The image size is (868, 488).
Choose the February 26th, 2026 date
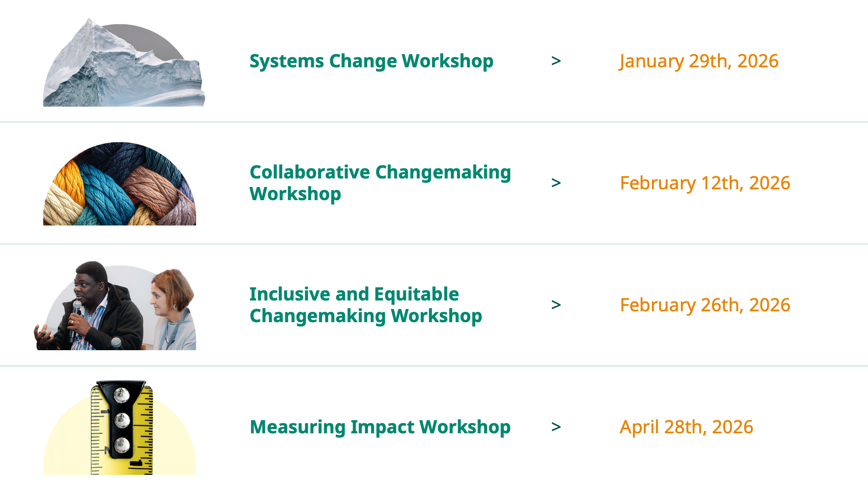(705, 305)
